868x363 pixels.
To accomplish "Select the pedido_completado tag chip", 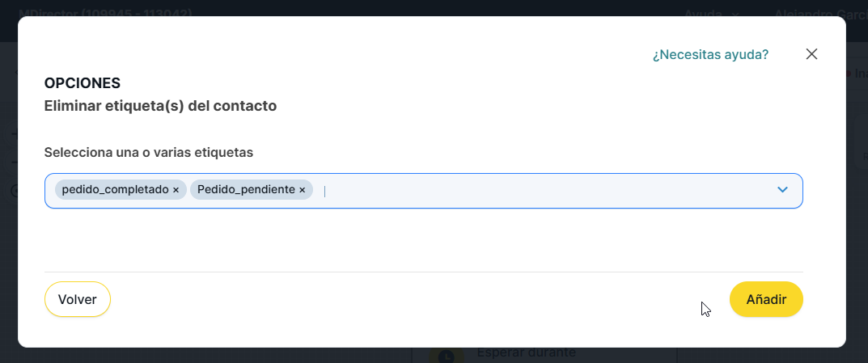I will [115, 190].
